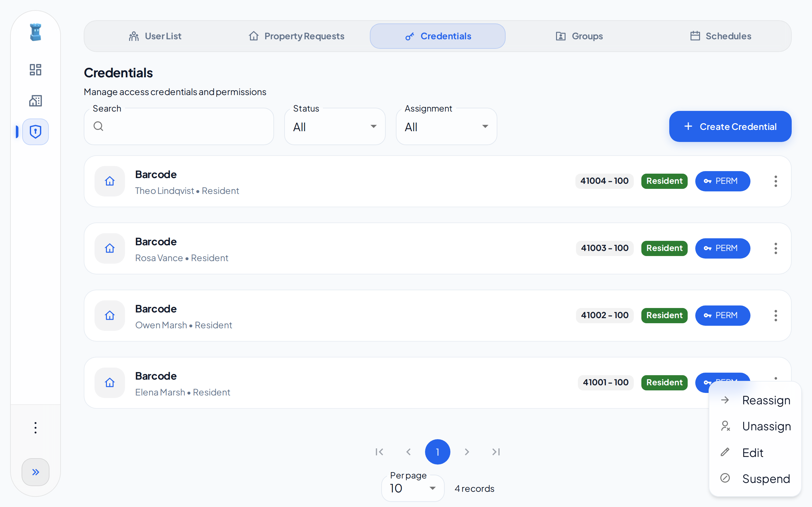Click PERM badge on credential 41003 - 100
Screen dimensions: 812x507
tap(723, 248)
